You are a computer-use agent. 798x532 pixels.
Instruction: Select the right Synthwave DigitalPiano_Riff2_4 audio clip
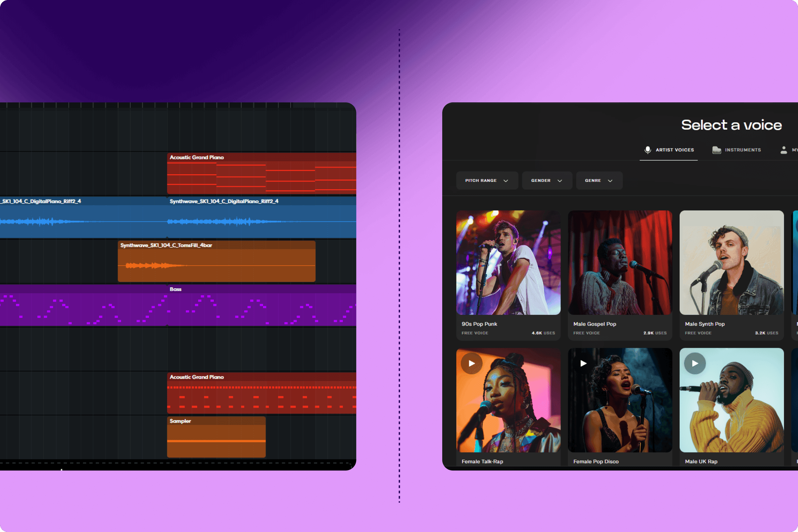coord(262,217)
